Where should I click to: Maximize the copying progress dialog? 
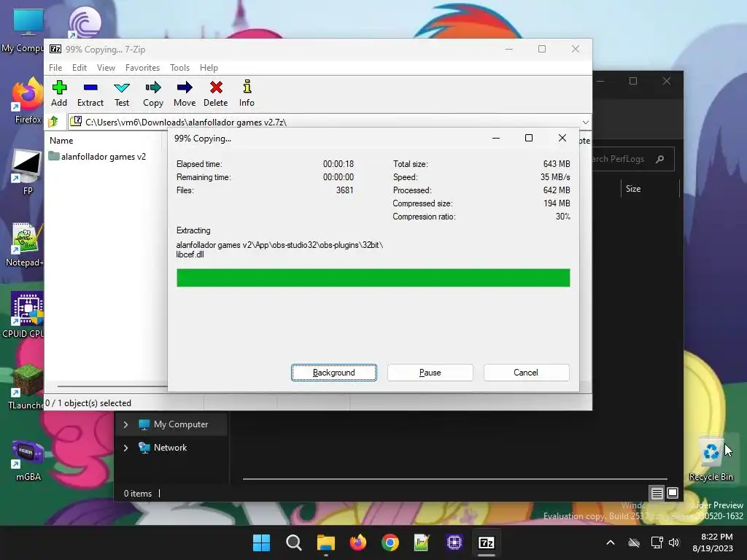tap(529, 138)
